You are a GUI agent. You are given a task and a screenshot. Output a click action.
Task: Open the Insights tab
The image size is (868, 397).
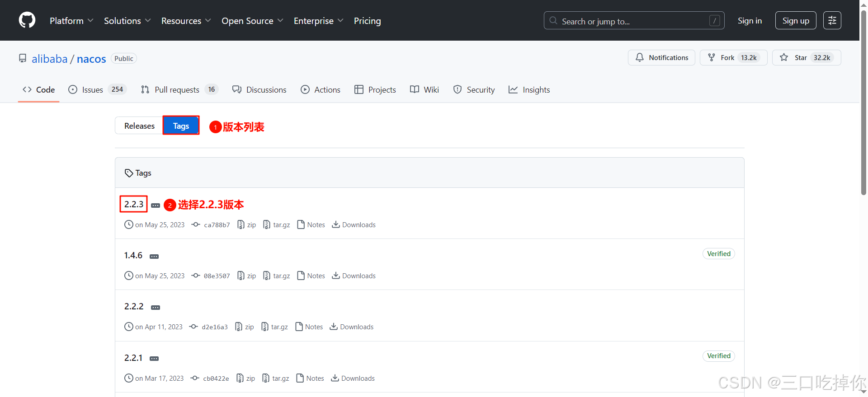click(529, 89)
